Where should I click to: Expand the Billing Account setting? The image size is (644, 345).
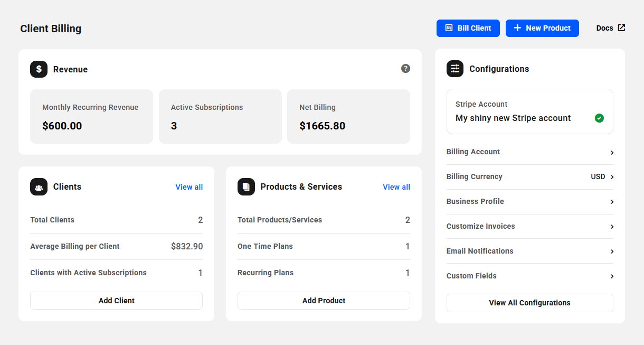529,152
